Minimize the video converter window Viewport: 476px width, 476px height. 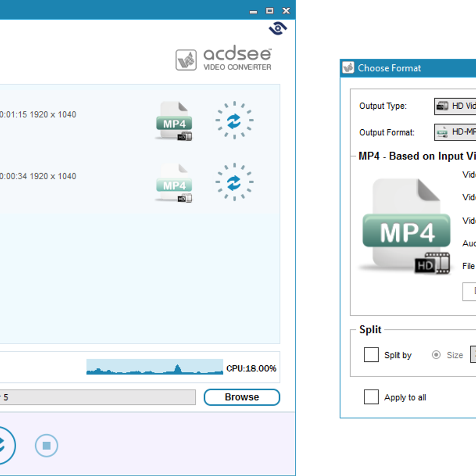[253, 12]
